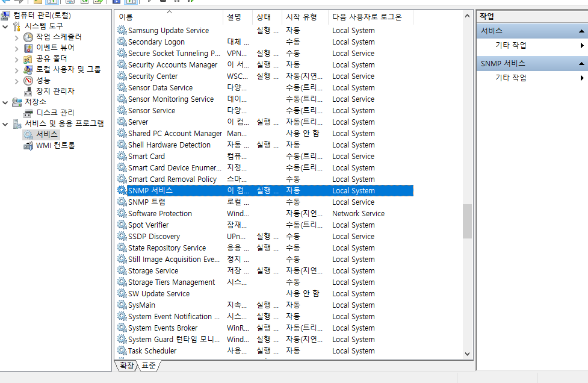Select the Sensor Monitoring Service row
588x383 pixels.
point(265,99)
